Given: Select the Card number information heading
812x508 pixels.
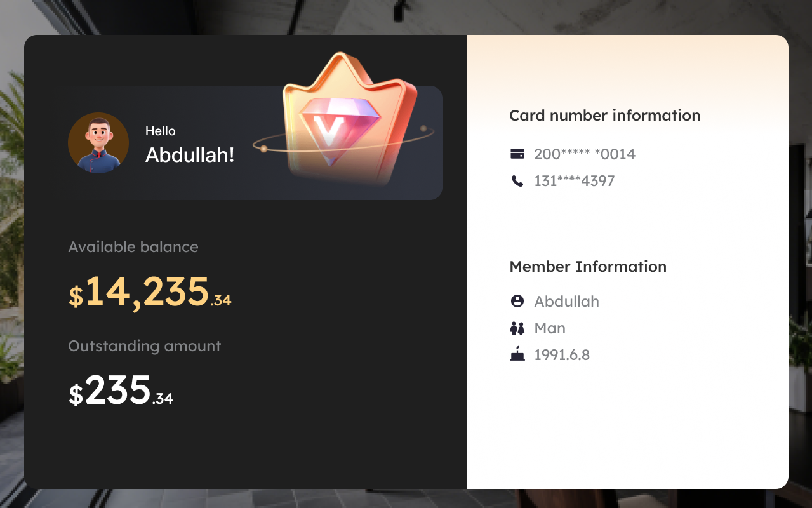Looking at the screenshot, I should coord(604,116).
